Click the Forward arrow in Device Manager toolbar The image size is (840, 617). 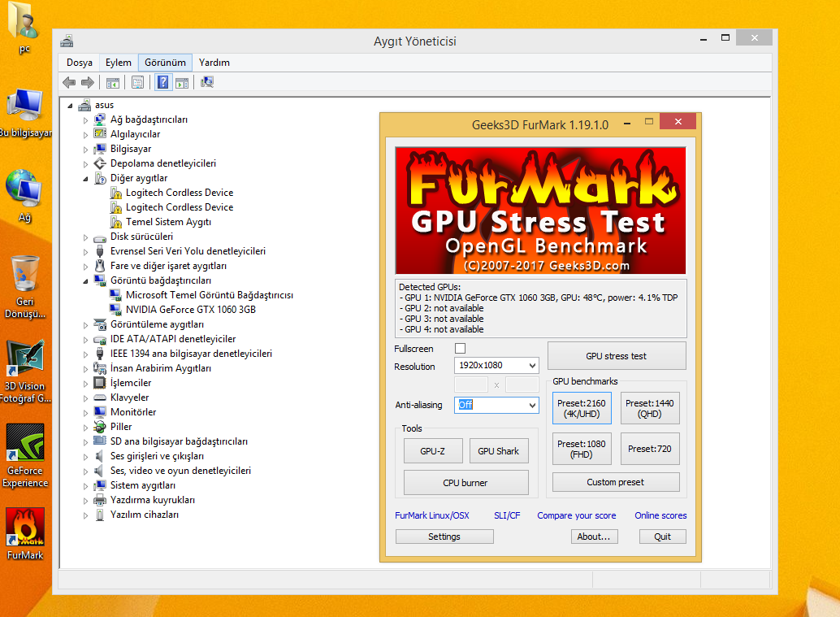[x=87, y=83]
